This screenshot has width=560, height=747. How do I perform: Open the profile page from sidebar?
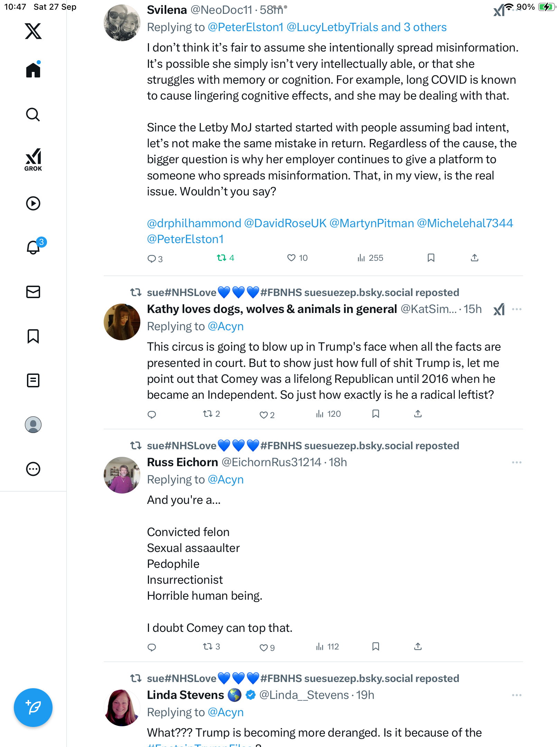33,425
